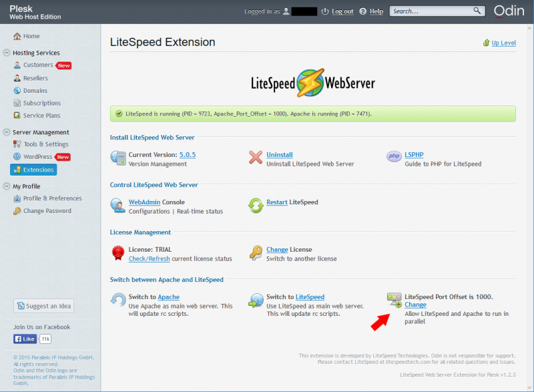Image resolution: width=534 pixels, height=392 pixels.
Task: Click the Change Password key icon
Action: click(x=17, y=211)
